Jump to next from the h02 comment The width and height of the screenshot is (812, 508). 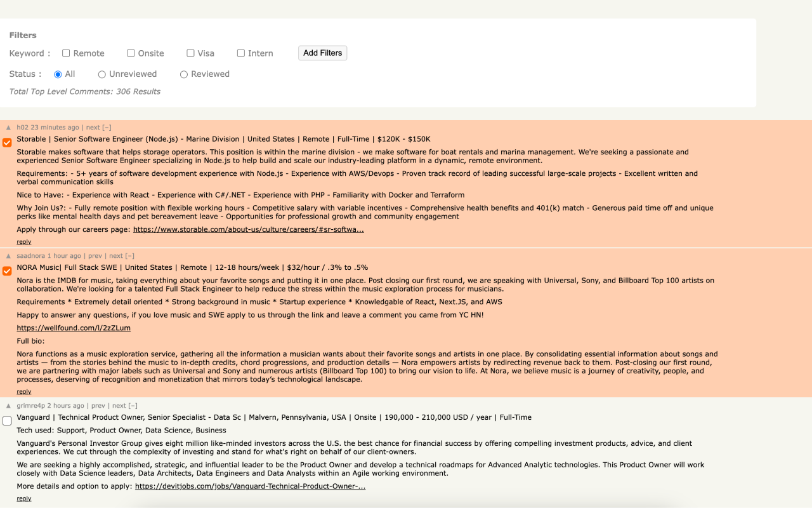coord(93,128)
